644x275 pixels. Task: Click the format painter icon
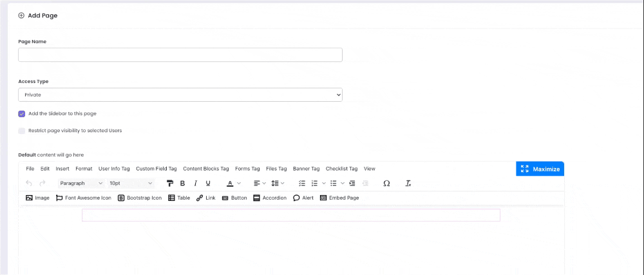coord(170,184)
